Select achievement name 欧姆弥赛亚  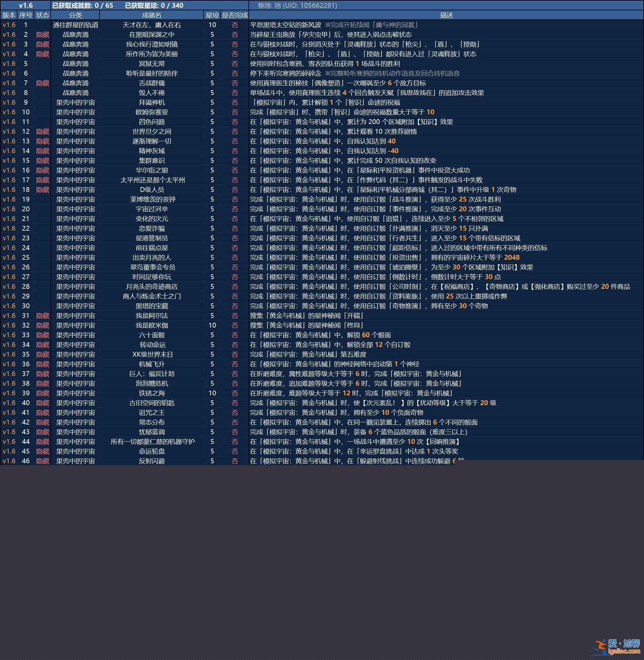tap(152, 112)
